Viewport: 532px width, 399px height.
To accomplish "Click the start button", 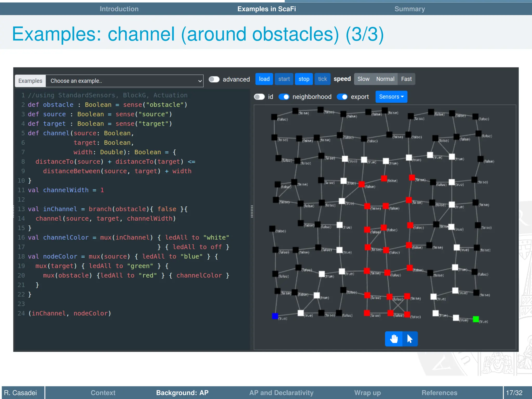I will (x=284, y=79).
